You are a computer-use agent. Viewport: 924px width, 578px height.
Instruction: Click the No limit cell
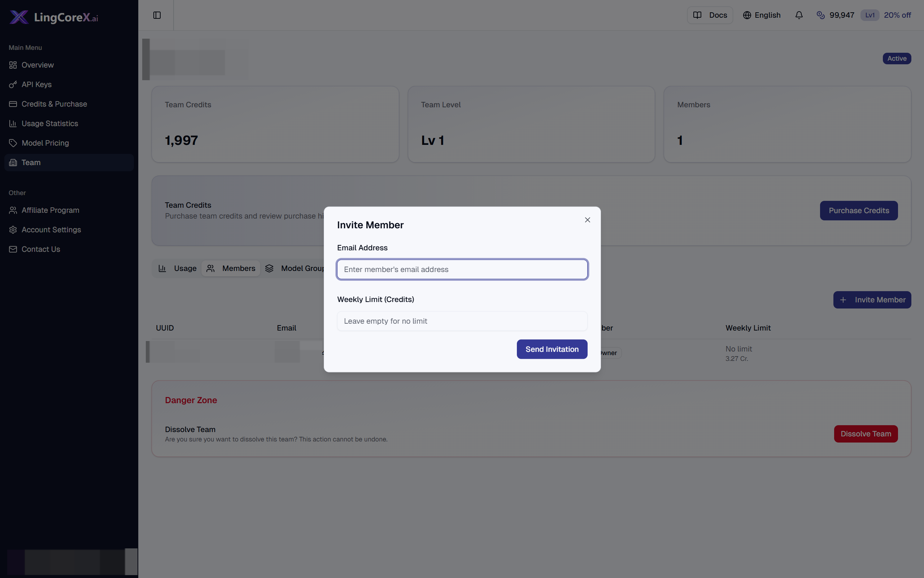point(738,349)
